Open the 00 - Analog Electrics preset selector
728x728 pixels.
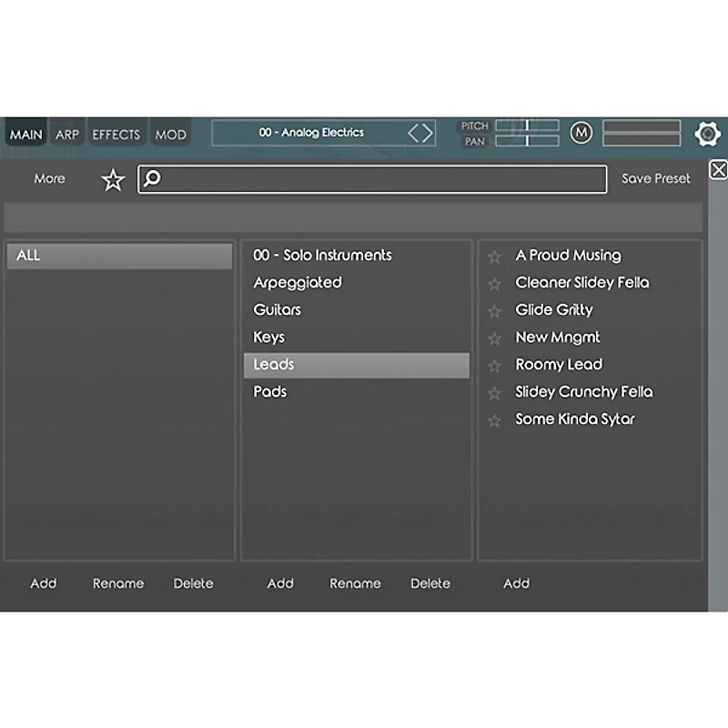(310, 133)
